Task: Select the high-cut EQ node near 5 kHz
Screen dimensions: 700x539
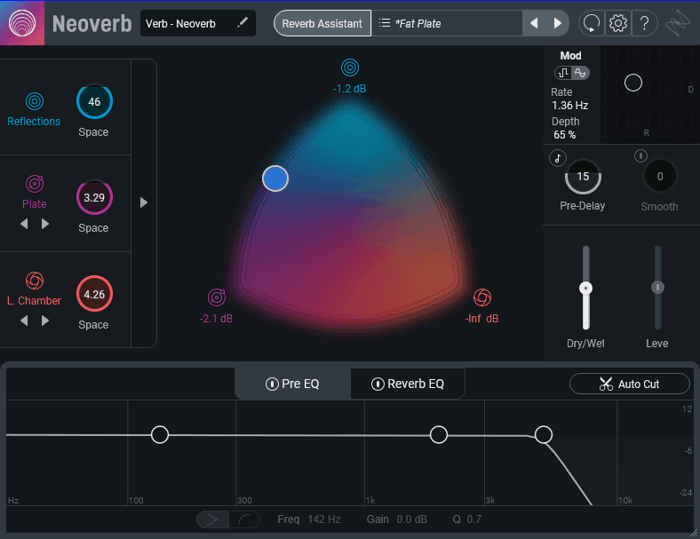Action: 544,435
